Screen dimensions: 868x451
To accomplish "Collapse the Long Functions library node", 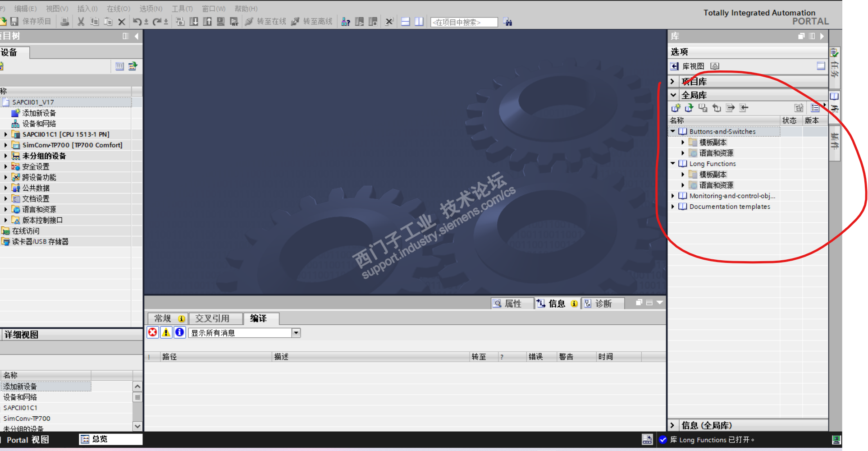I will click(x=673, y=163).
